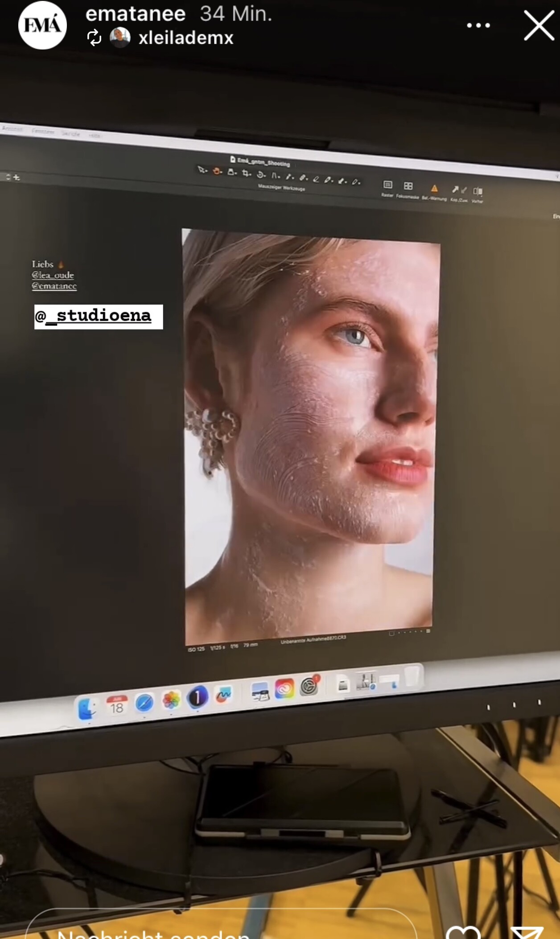
Task: Click the ISO 125 exposure info
Action: tap(196, 649)
